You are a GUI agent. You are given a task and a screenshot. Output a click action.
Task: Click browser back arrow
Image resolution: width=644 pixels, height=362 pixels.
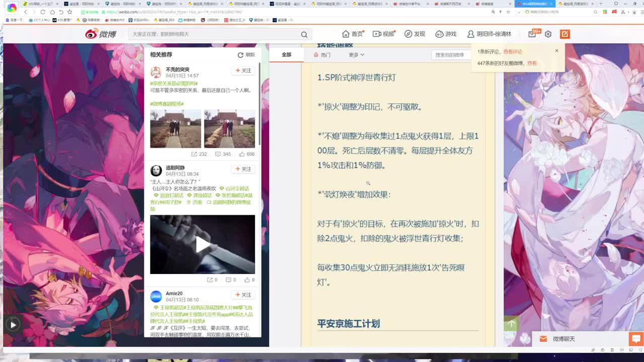pyautogui.click(x=25, y=12)
